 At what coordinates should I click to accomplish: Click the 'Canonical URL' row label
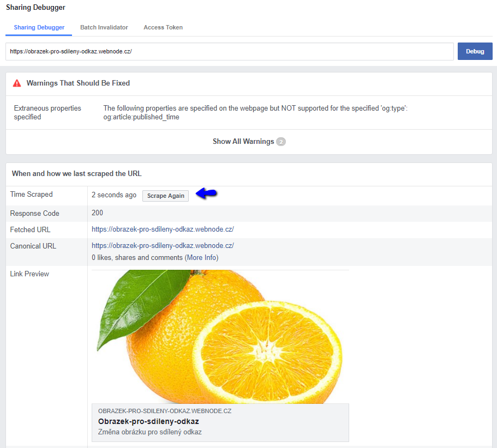click(33, 246)
